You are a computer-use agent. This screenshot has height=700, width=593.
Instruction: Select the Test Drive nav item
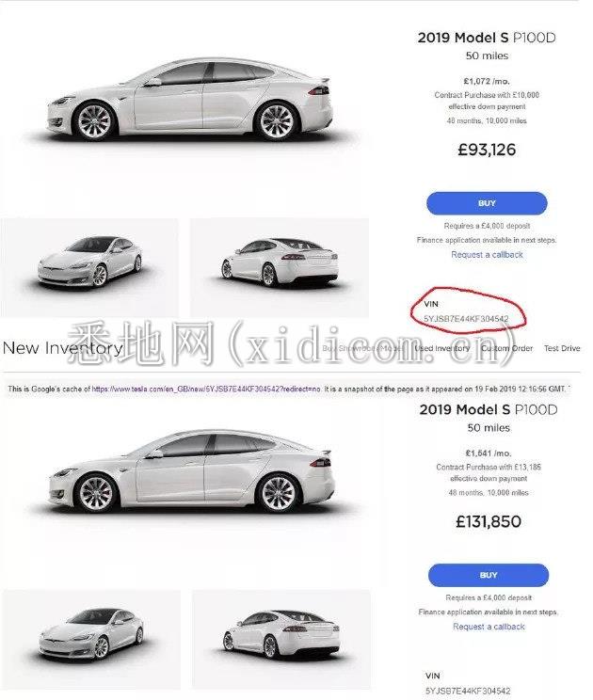pos(562,348)
